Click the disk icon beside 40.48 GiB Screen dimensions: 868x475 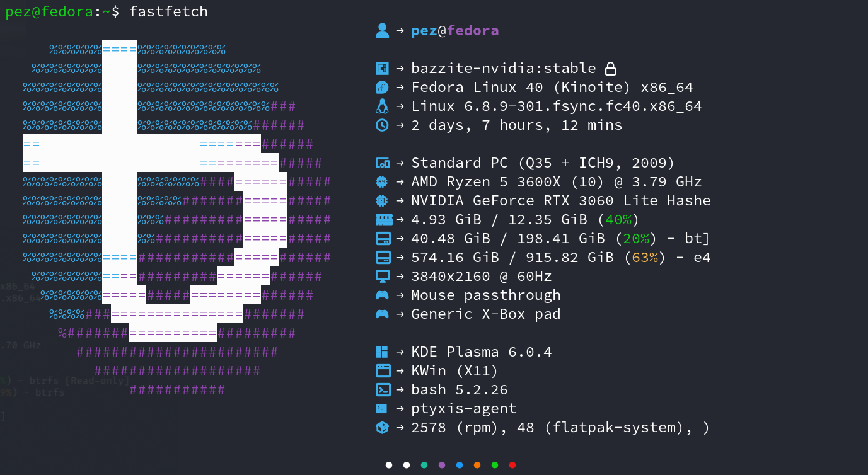383,238
